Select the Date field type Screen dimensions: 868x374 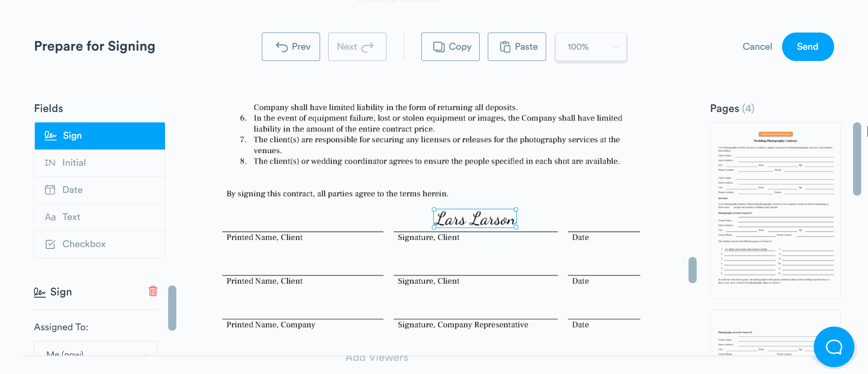100,190
